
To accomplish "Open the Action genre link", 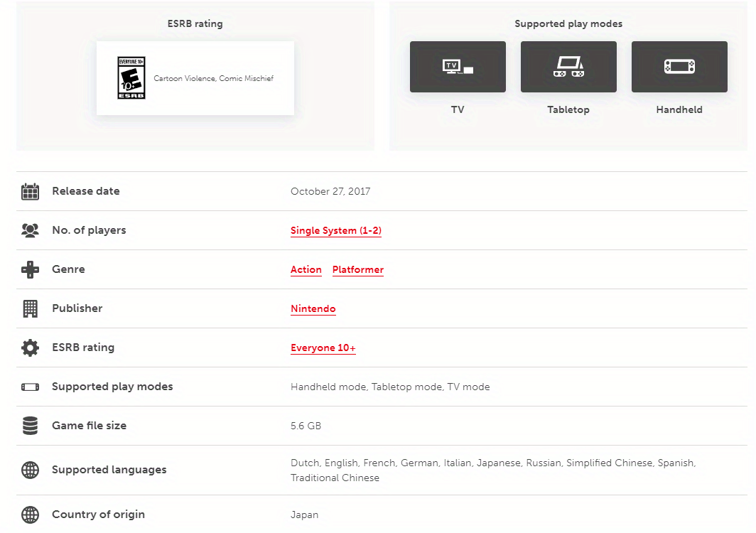I will coord(306,270).
